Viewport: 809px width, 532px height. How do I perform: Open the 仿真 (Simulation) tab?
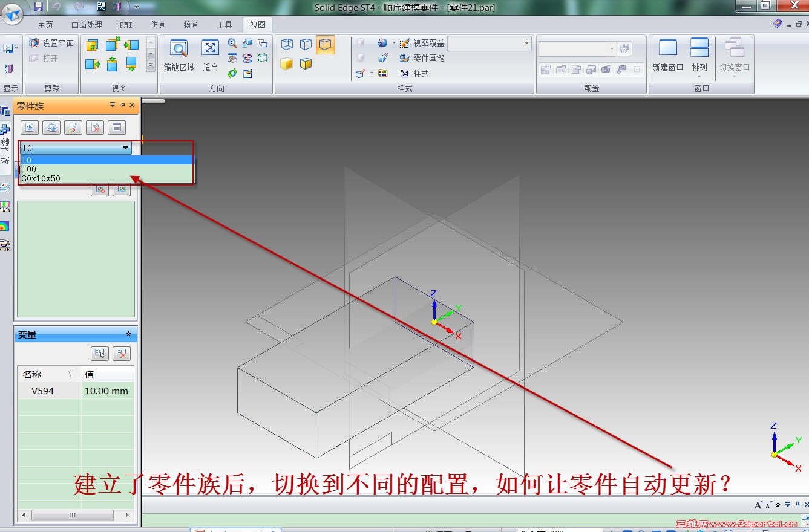point(158,25)
